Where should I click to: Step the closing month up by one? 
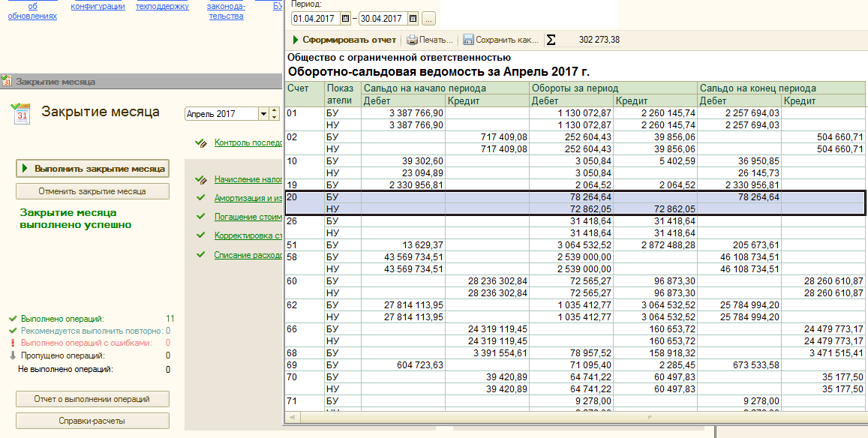point(275,111)
